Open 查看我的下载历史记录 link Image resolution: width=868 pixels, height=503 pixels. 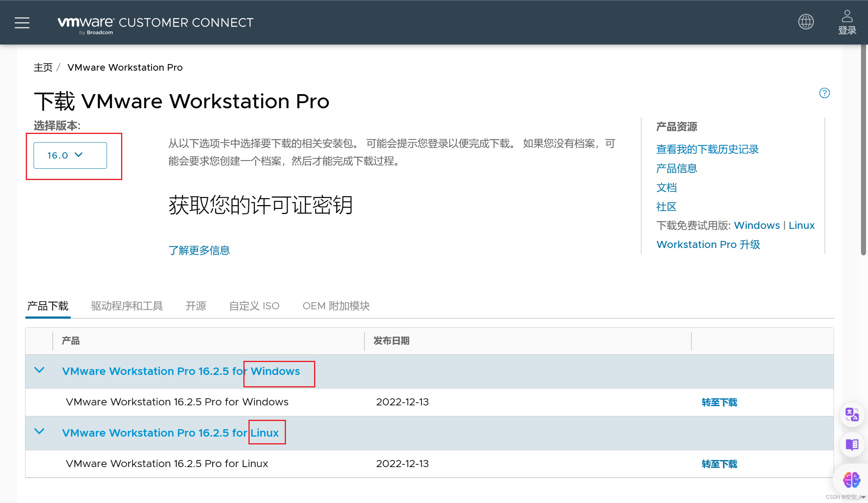coord(707,149)
